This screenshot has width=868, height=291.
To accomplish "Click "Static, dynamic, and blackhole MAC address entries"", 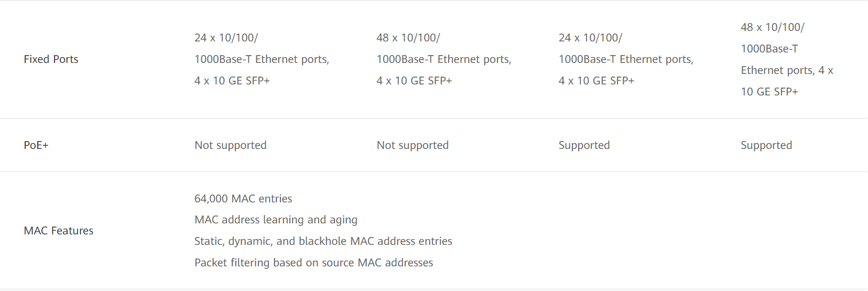I will click(x=323, y=241).
